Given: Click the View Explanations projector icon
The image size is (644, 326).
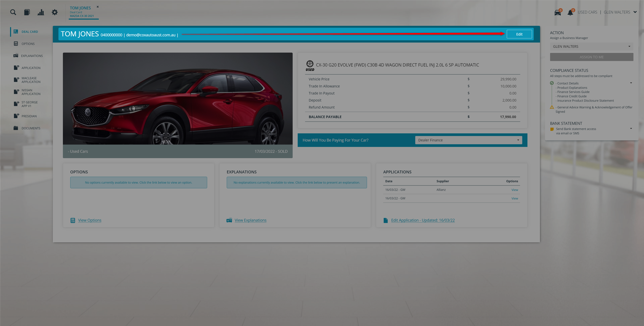Looking at the screenshot, I should (229, 220).
